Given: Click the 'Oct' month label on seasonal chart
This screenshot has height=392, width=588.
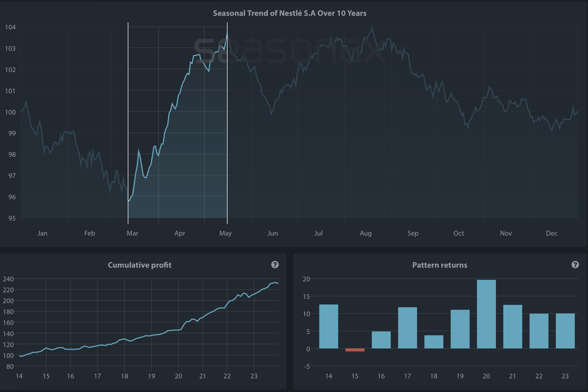Looking at the screenshot, I should 459,233.
